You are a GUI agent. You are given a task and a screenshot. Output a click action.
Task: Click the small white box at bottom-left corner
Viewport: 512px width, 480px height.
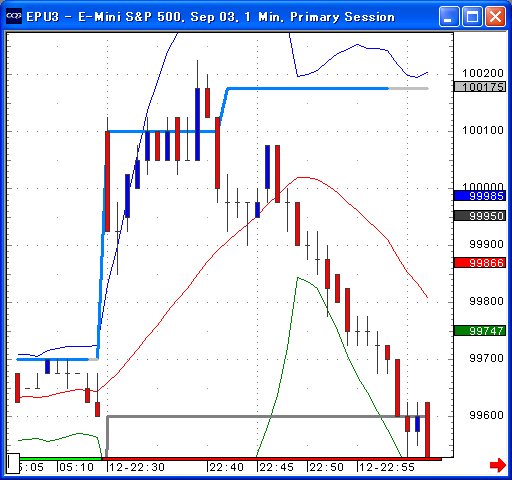(x=13, y=463)
